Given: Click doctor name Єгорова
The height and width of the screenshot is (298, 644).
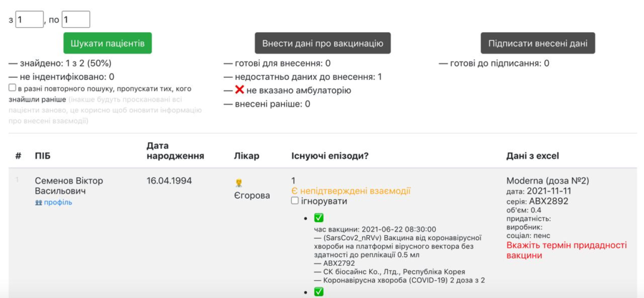Looking at the screenshot, I should (252, 196).
